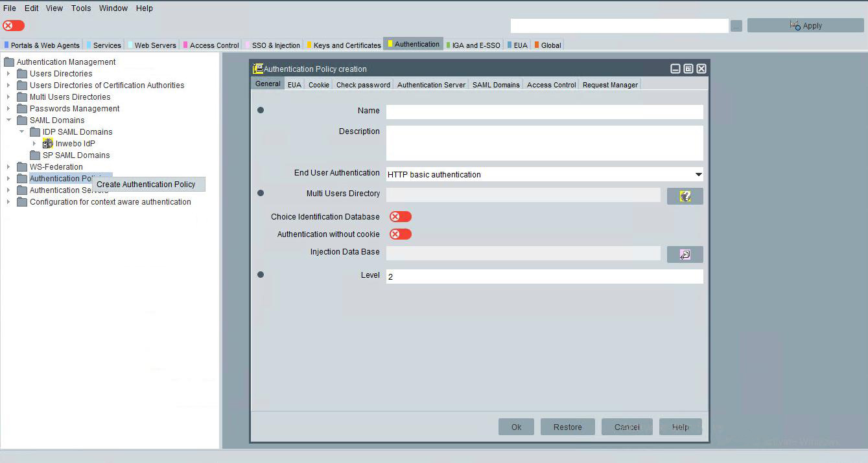The width and height of the screenshot is (868, 463).
Task: Click the Multi Users Directory browse icon
Action: coord(685,196)
